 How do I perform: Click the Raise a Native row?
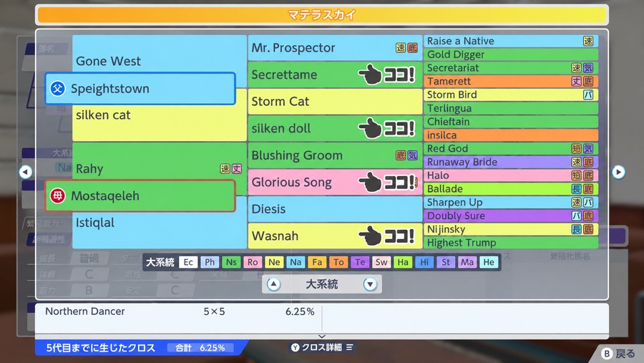(x=510, y=41)
